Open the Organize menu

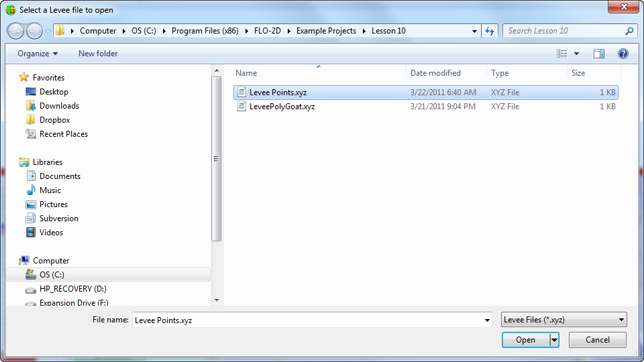pyautogui.click(x=38, y=54)
